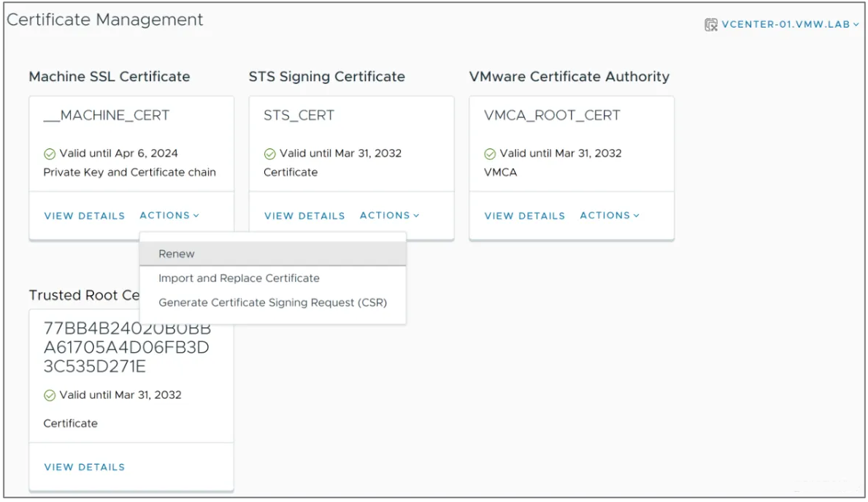Click the Machine SSL Certificate heading
Screen dimensions: 868x502
click(x=109, y=77)
